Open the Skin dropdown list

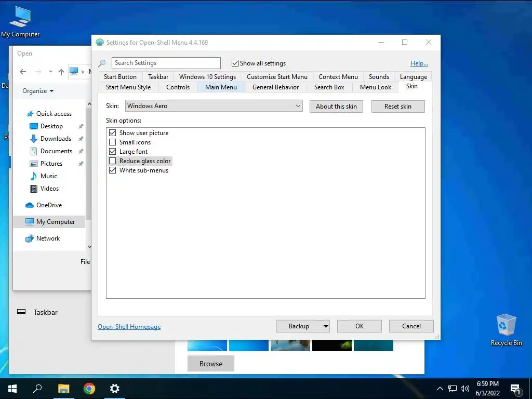coord(214,106)
